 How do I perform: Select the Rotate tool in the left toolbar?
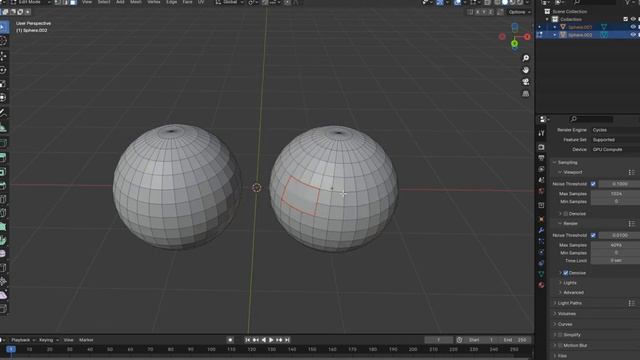coord(3,70)
